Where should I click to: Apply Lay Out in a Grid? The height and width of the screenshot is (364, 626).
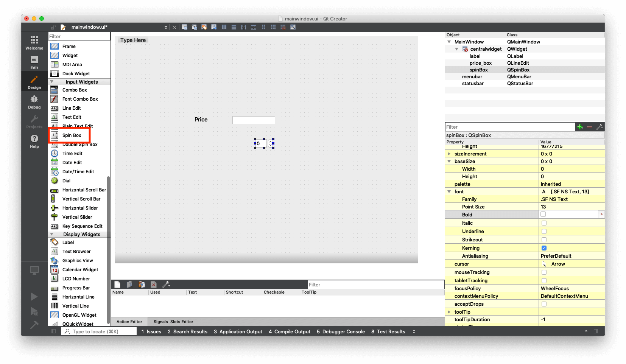(273, 27)
